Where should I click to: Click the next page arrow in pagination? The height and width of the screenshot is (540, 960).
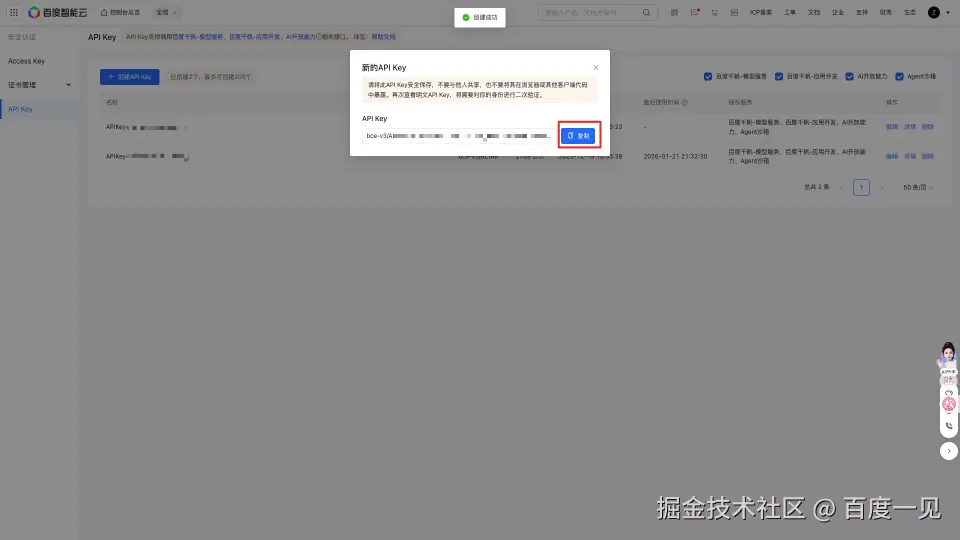pyautogui.click(x=882, y=187)
